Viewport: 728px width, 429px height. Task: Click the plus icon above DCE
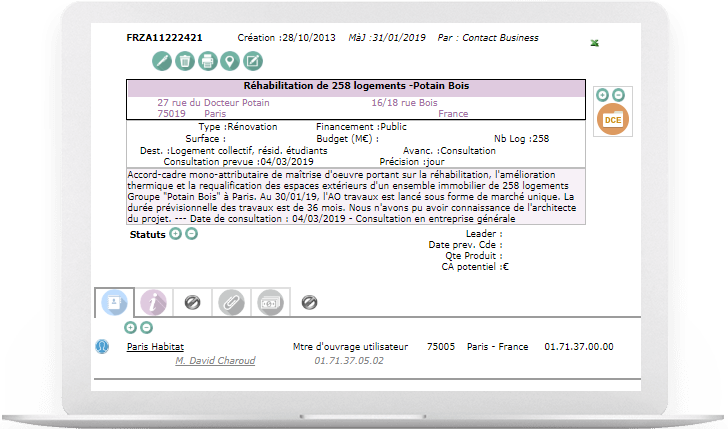click(x=602, y=95)
